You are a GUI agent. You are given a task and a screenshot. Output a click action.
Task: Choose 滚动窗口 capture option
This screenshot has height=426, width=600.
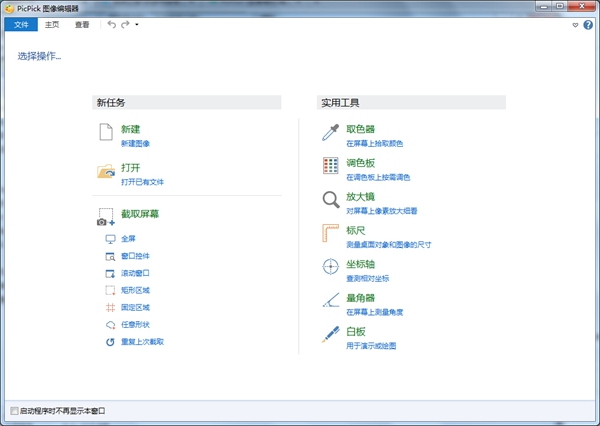point(135,273)
